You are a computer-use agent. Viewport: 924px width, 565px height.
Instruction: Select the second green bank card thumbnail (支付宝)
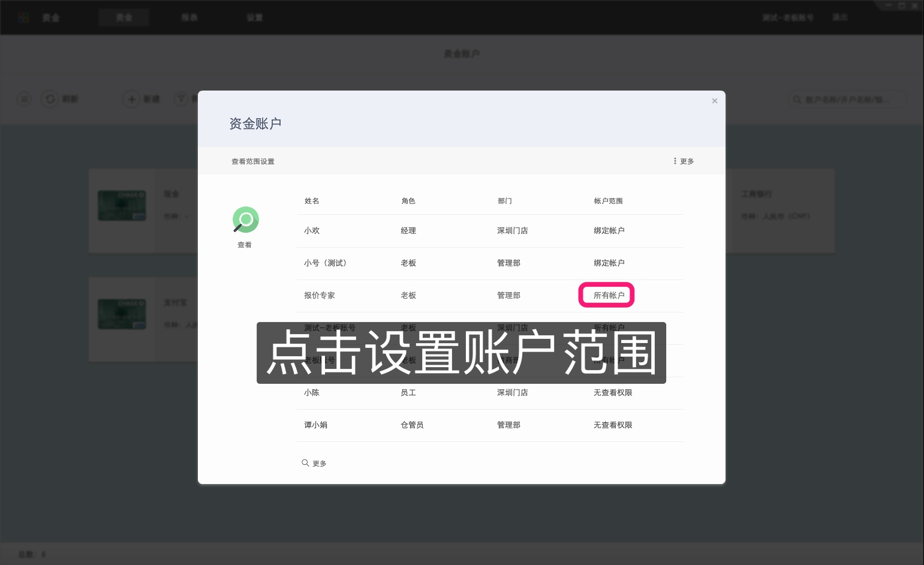[122, 314]
